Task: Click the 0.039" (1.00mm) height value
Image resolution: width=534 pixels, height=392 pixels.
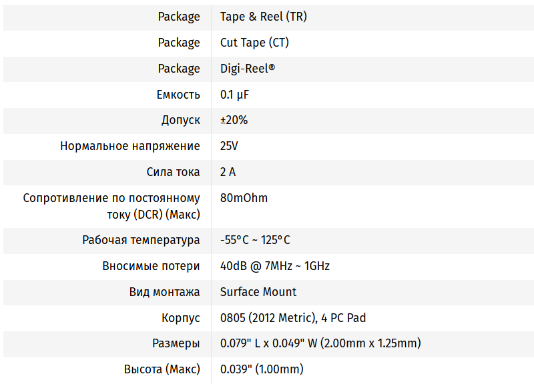Action: click(x=262, y=369)
